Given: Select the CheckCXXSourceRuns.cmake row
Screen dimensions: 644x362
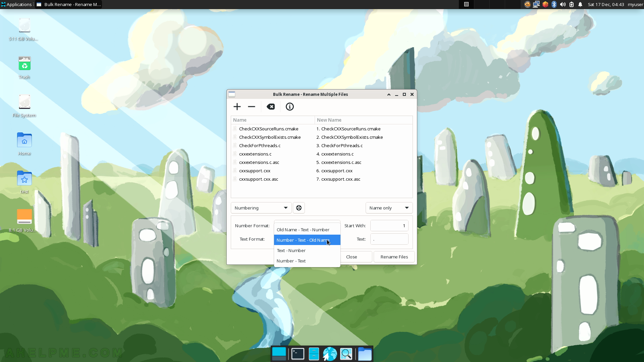Looking at the screenshot, I should [x=322, y=129].
